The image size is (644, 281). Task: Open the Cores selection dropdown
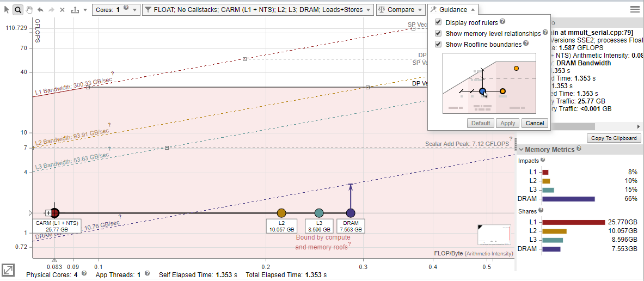[116, 9]
